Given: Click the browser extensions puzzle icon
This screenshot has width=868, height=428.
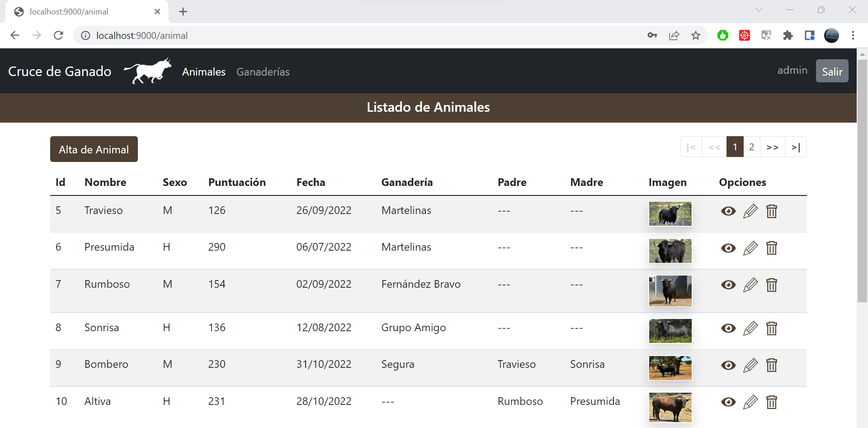Looking at the screenshot, I should coord(788,35).
